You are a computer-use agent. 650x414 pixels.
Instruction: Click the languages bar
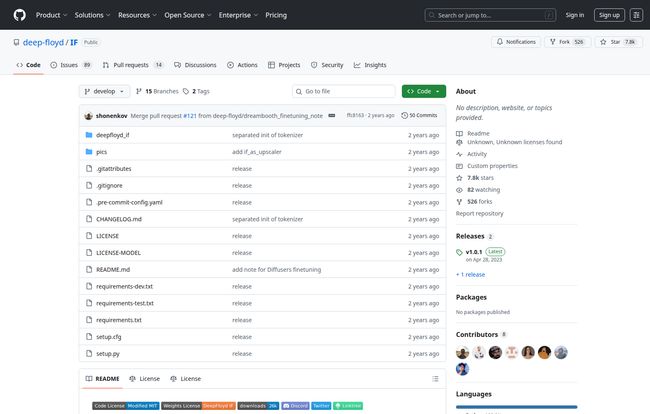[517, 407]
